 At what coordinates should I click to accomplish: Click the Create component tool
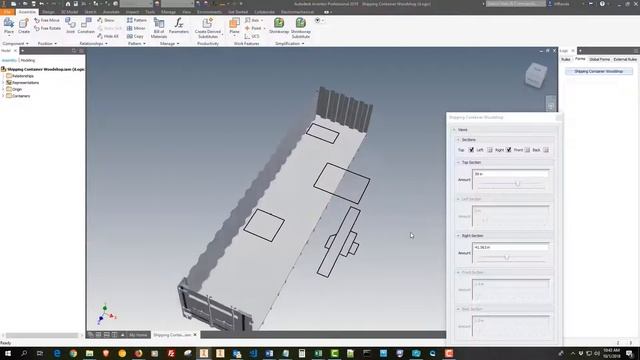(24, 26)
